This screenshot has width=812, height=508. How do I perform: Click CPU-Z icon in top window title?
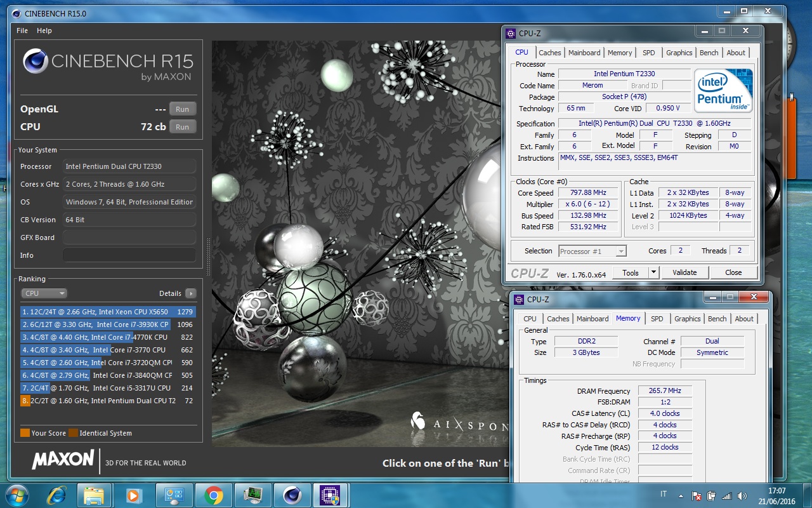(x=511, y=34)
